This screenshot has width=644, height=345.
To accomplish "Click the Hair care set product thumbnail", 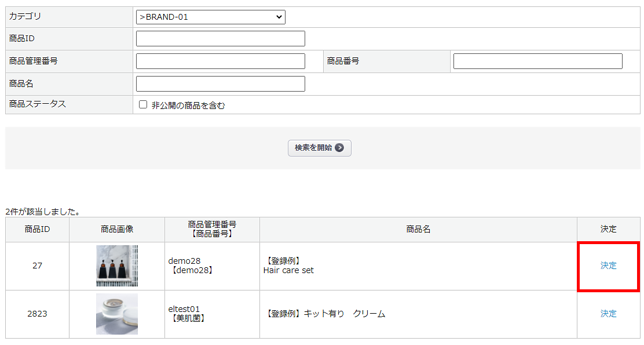I will click(117, 266).
